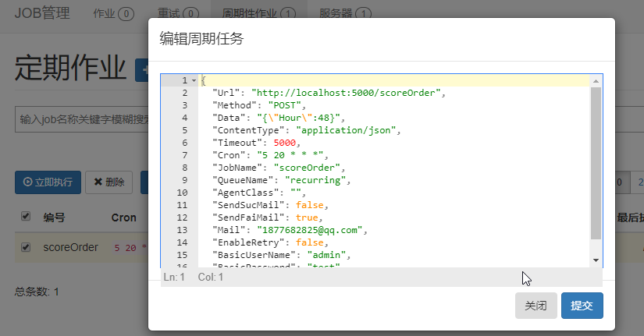This screenshot has height=336, width=644.
Task: Click the editor scrollbar down arrow
Action: 596,260
